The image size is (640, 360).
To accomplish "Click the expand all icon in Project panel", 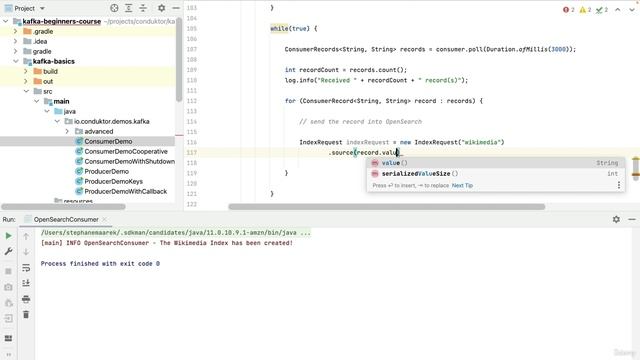I will [x=129, y=8].
